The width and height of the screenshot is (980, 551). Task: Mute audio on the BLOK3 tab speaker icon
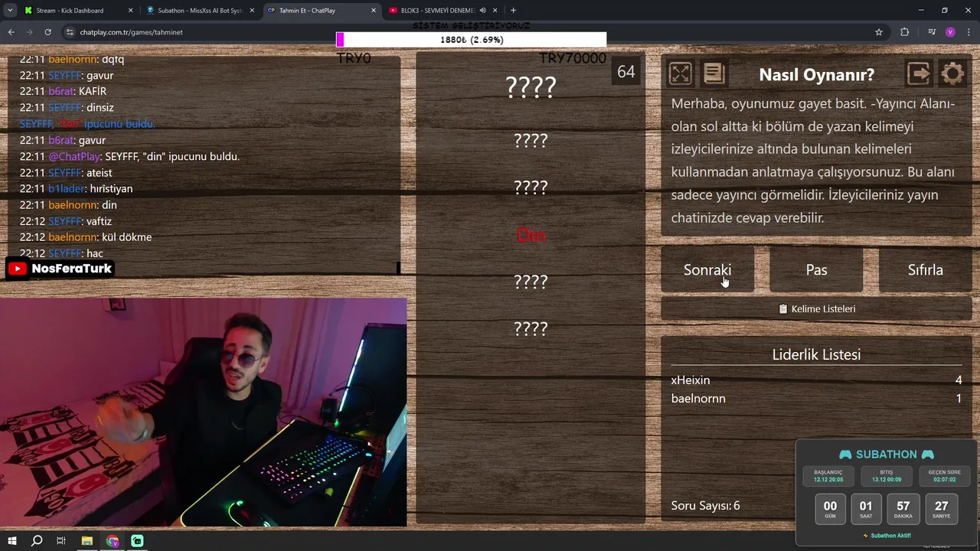click(x=483, y=11)
